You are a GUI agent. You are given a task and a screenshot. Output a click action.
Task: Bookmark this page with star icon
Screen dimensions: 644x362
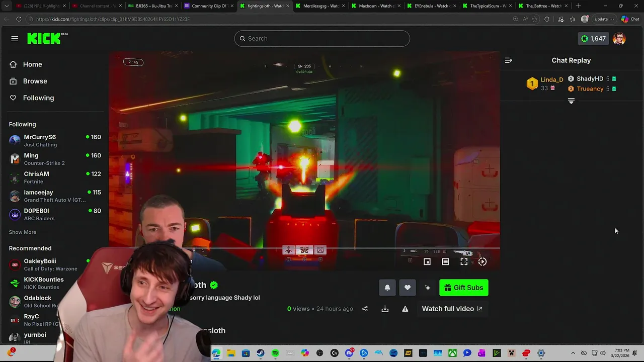point(535,19)
